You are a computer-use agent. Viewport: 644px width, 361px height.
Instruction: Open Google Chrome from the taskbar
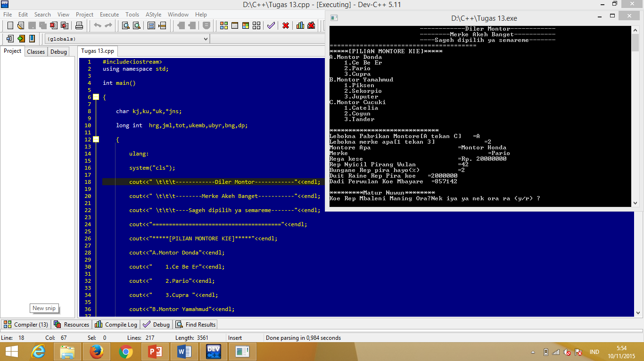tap(125, 352)
